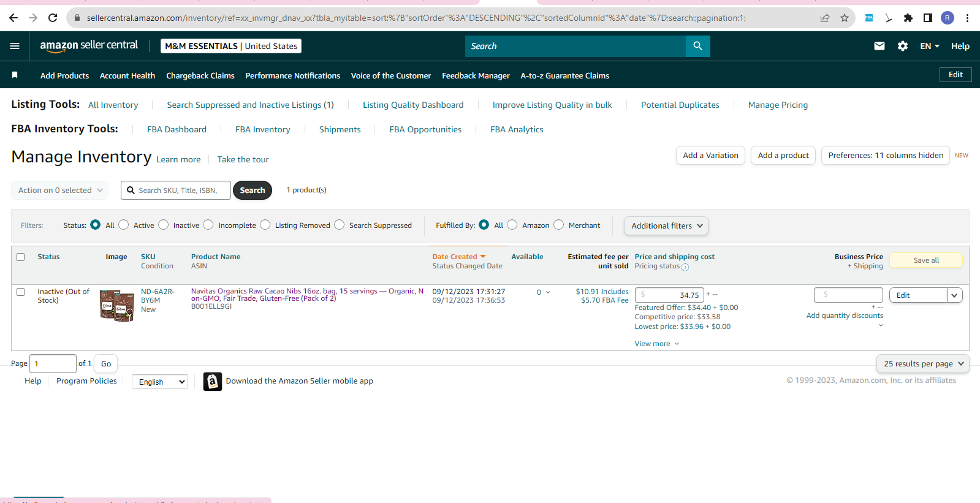Open Feedback Manager in the navigation bar
Viewport: 980px width, 503px height.
pyautogui.click(x=476, y=76)
